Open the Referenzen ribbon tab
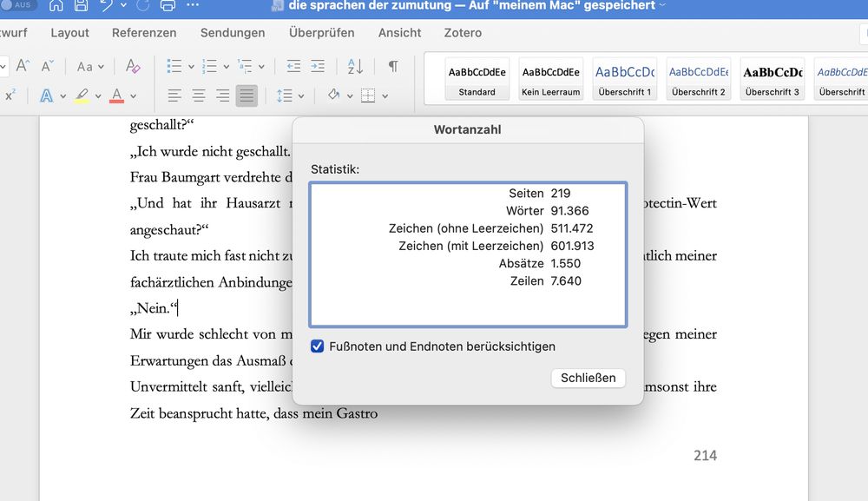The width and height of the screenshot is (868, 501). [x=143, y=32]
